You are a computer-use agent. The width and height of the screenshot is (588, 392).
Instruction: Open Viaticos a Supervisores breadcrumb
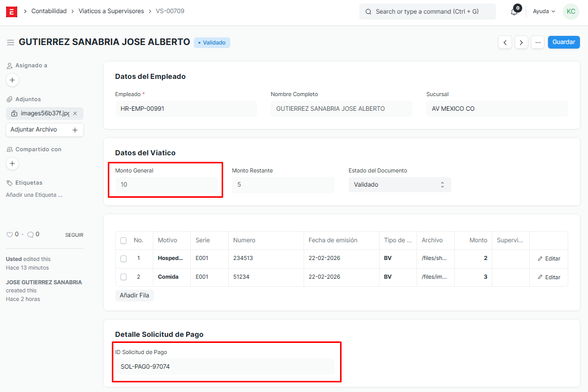pyautogui.click(x=111, y=11)
